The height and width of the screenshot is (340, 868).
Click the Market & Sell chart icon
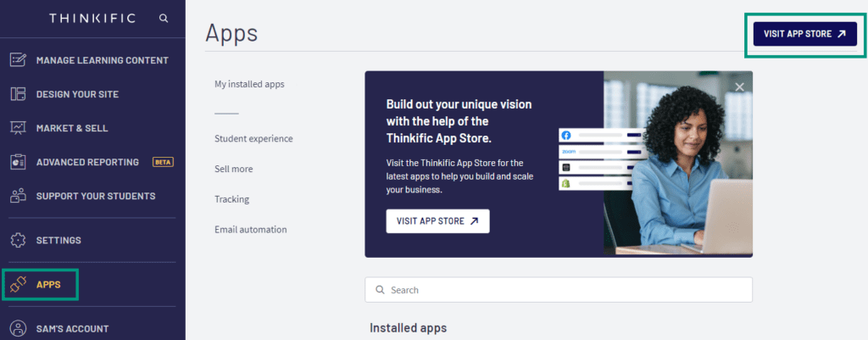tap(19, 128)
